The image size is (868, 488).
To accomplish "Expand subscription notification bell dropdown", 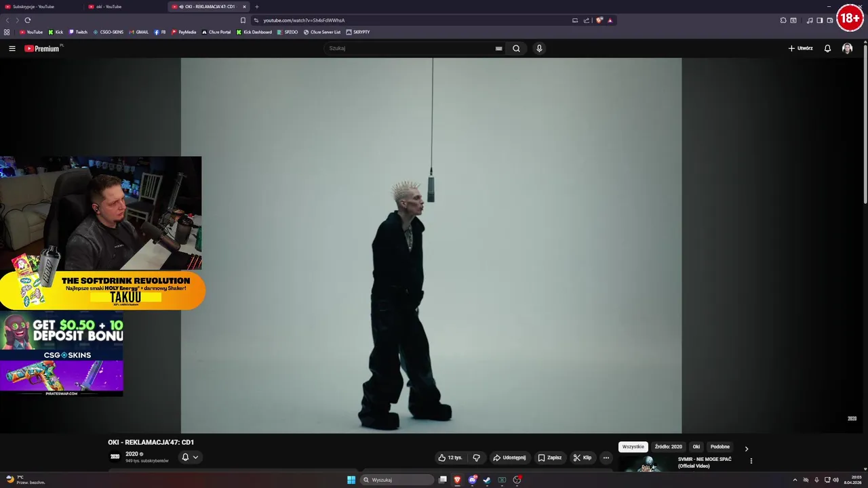I will pyautogui.click(x=190, y=457).
